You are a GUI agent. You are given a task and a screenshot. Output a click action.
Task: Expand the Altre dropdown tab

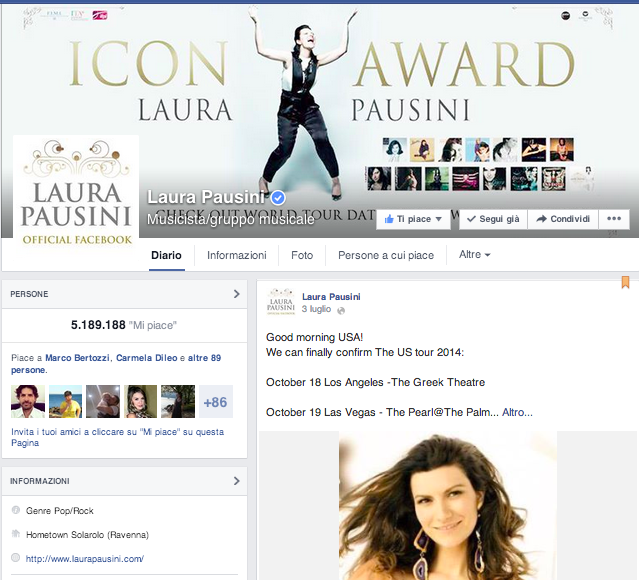tap(474, 255)
